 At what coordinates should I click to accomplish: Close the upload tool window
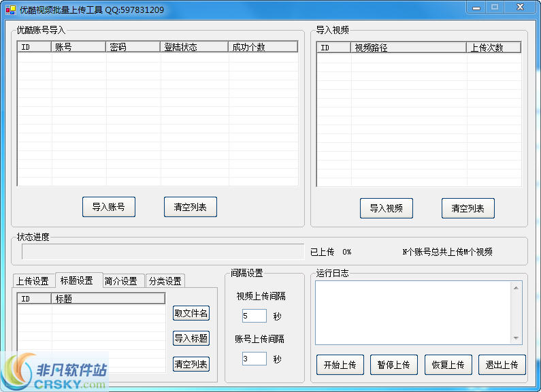click(521, 7)
